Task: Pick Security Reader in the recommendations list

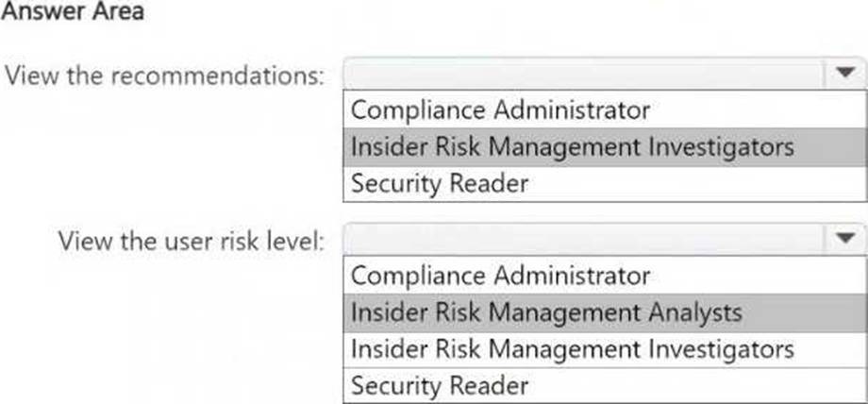Action: pyautogui.click(x=440, y=183)
